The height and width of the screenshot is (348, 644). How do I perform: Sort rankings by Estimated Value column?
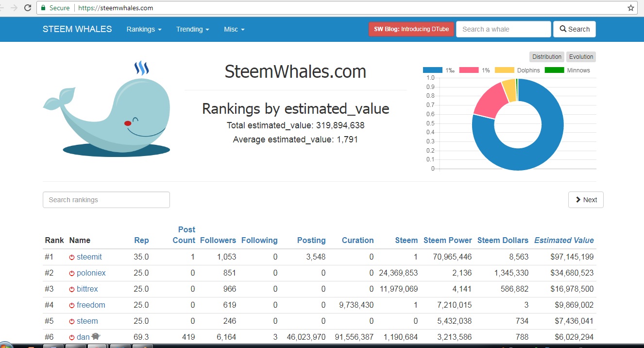564,240
